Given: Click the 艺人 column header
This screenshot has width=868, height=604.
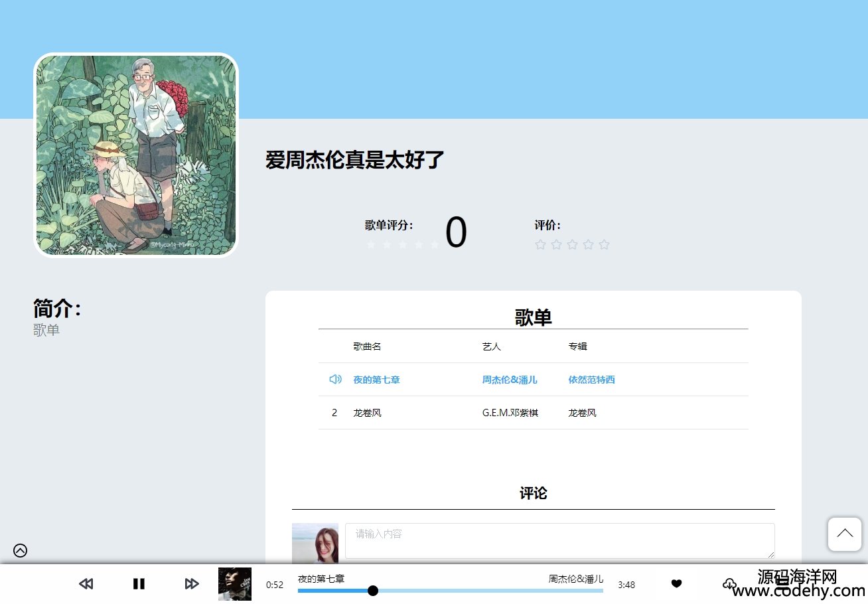Looking at the screenshot, I should (492, 346).
